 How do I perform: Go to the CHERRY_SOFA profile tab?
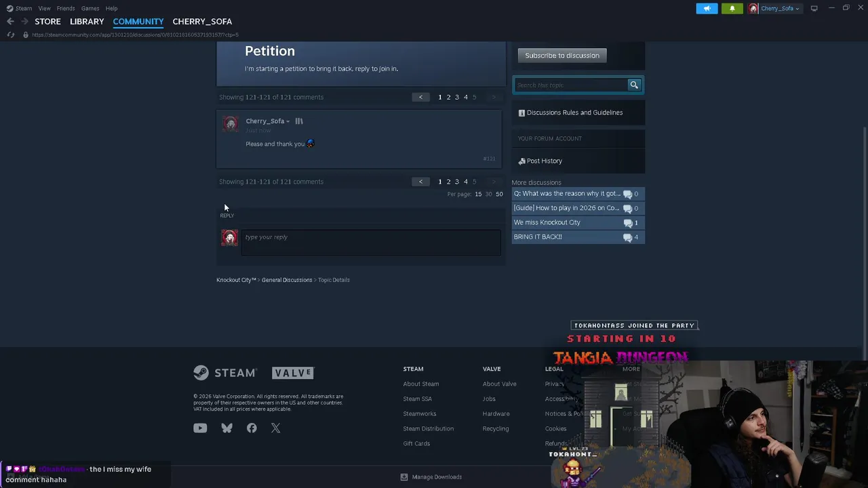click(202, 22)
